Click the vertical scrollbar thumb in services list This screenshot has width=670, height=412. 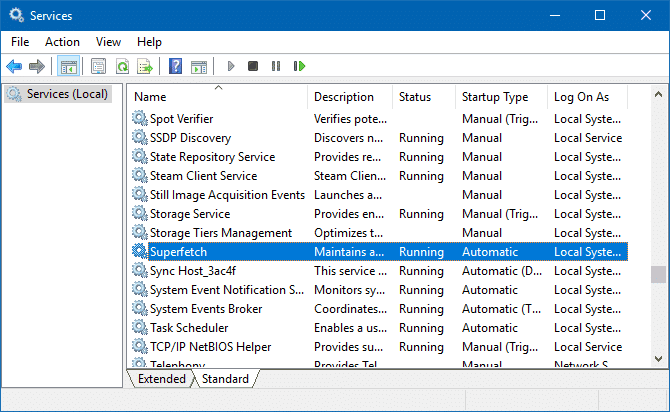coord(657,275)
